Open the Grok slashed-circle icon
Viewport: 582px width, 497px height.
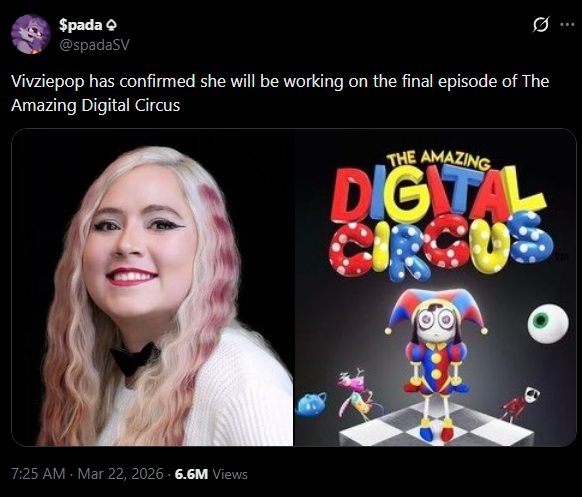(540, 24)
